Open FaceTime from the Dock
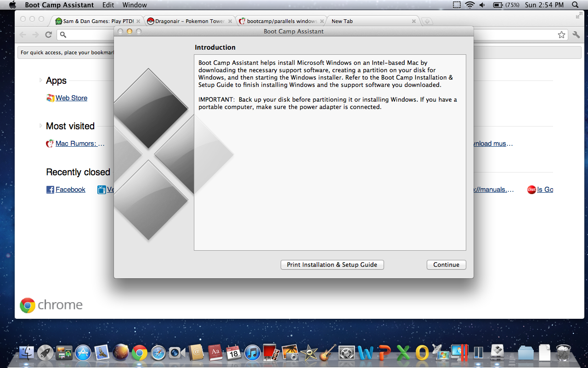Screen dimensions: 588x368 point(177,353)
